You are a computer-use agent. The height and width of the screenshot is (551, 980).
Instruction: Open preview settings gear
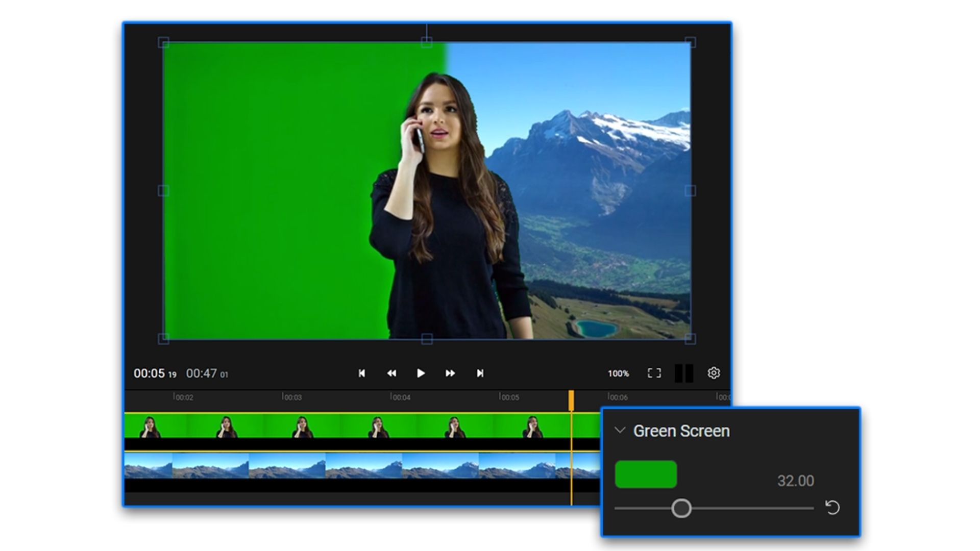tap(714, 373)
